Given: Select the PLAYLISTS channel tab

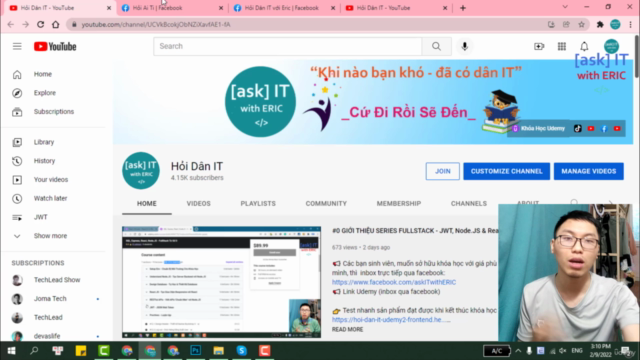Looking at the screenshot, I should tap(258, 203).
